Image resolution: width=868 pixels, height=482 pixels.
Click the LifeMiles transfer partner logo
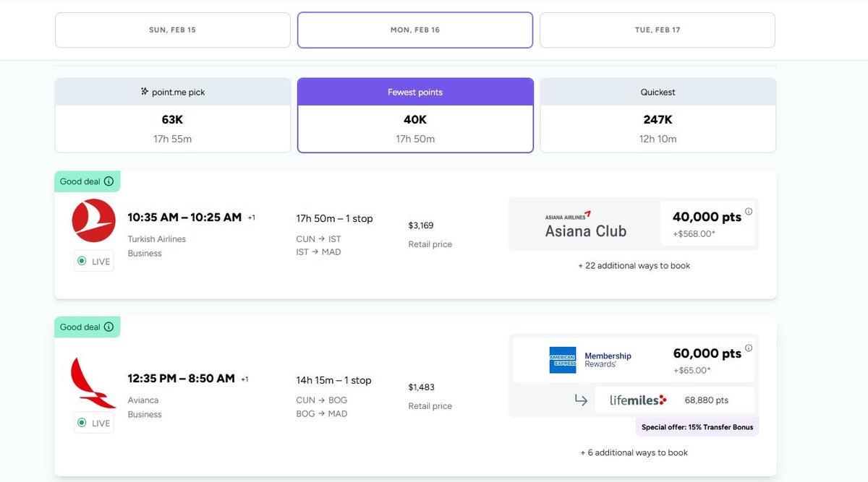637,400
